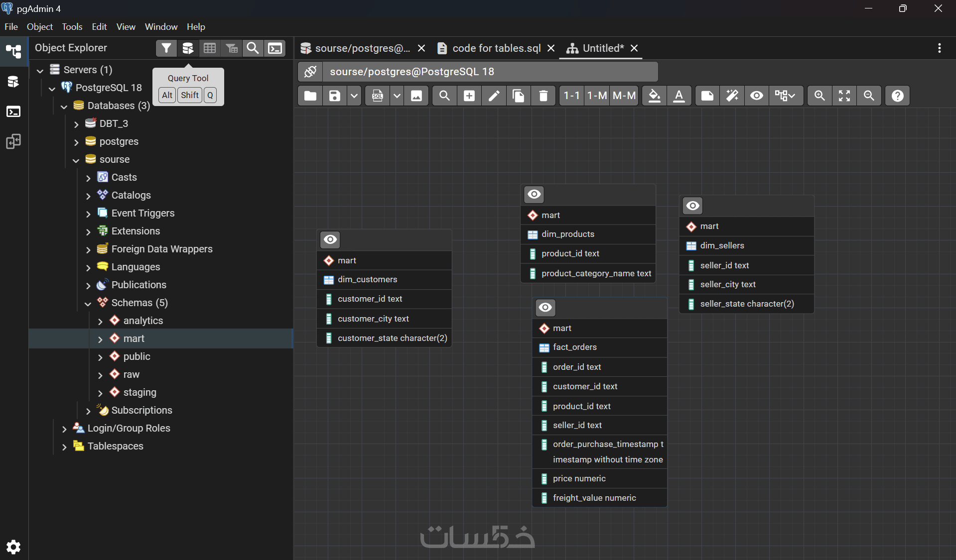Image resolution: width=956 pixels, height=560 pixels.
Task: Open the Window menu
Action: [x=161, y=27]
